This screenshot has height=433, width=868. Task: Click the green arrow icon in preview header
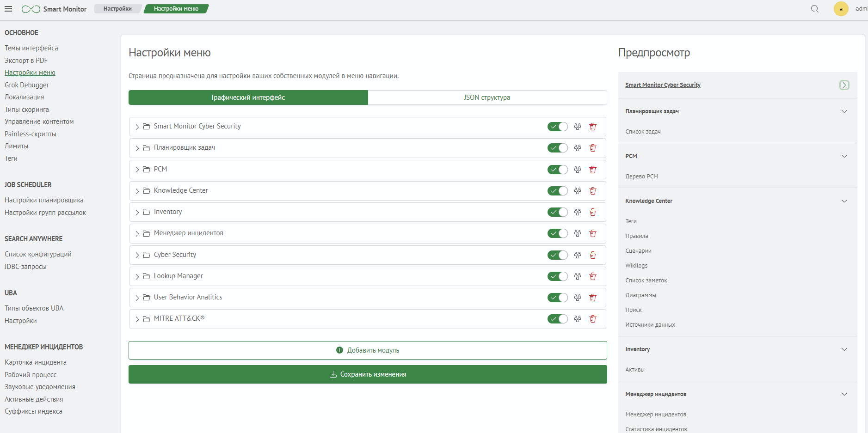(x=844, y=85)
